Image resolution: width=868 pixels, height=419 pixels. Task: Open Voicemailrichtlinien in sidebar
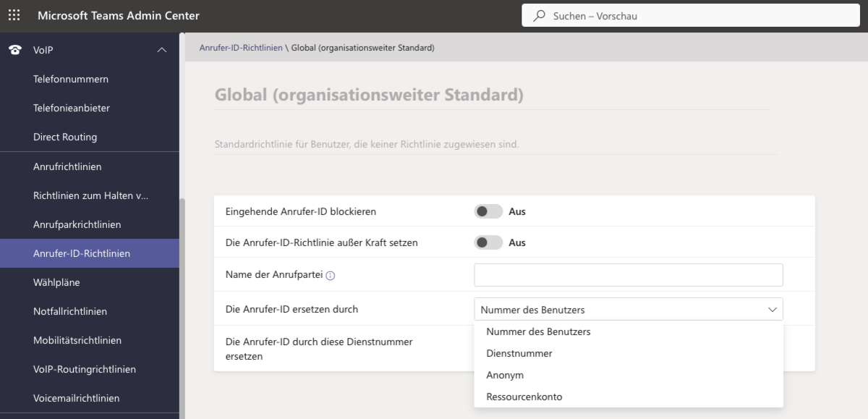(x=76, y=398)
